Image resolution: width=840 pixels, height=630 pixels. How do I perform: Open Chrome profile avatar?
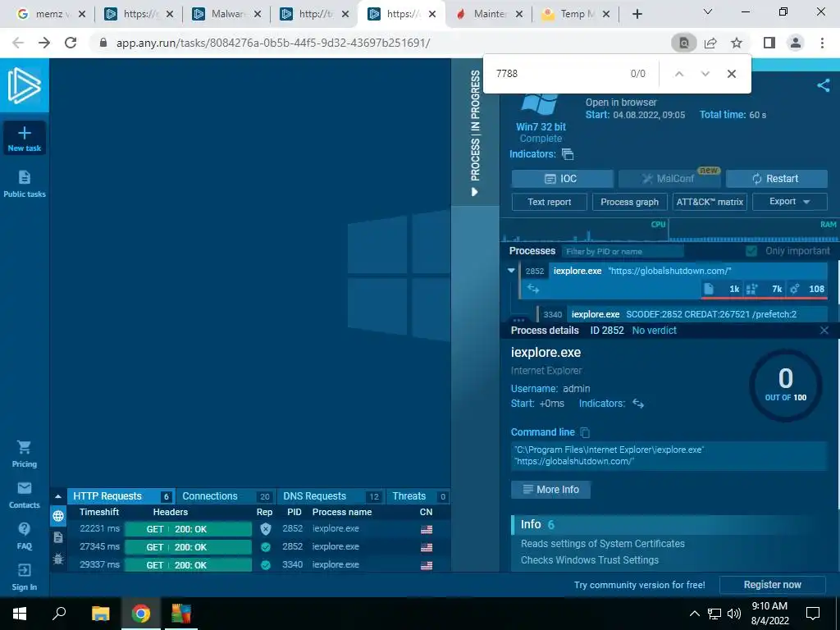click(x=796, y=43)
